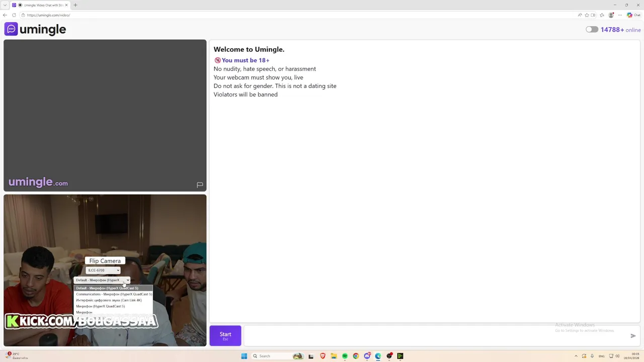Screen dimensions: 644x362
Task: Click the send message arrow icon
Action: point(633,336)
